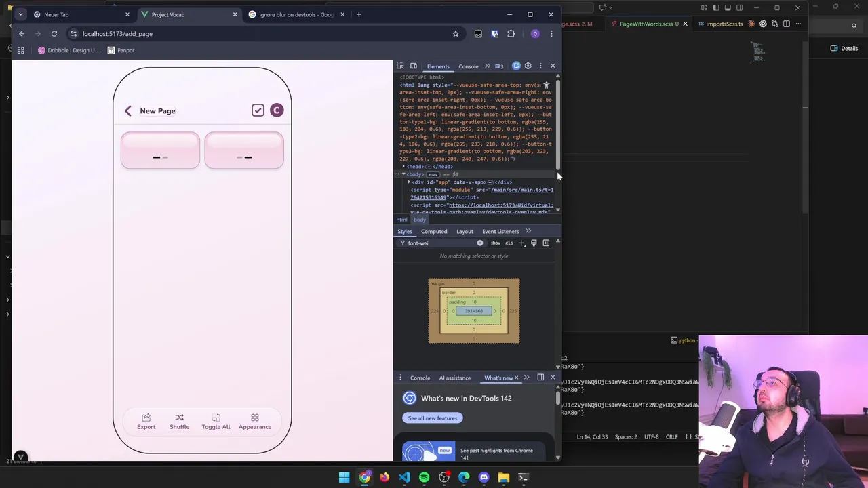Screen dimensions: 868x488
Task: Switch to the Styles tab
Action: point(405,231)
